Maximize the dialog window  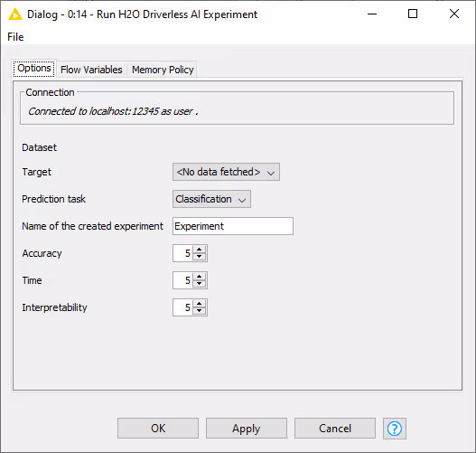[413, 14]
